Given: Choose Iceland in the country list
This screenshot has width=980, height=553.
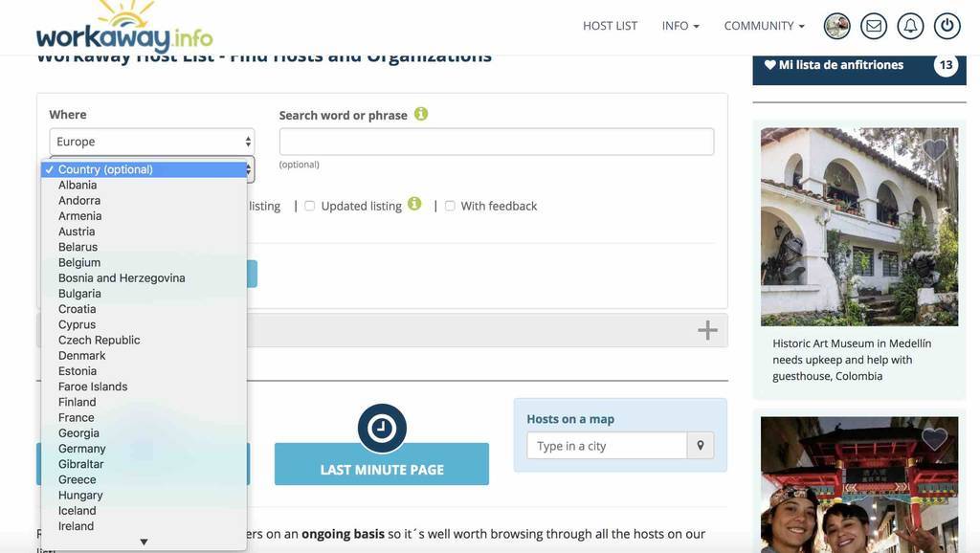Looking at the screenshot, I should (144, 511).
